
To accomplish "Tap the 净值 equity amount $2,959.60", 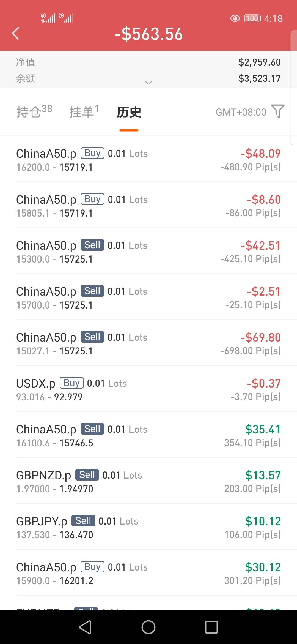I will 259,62.
